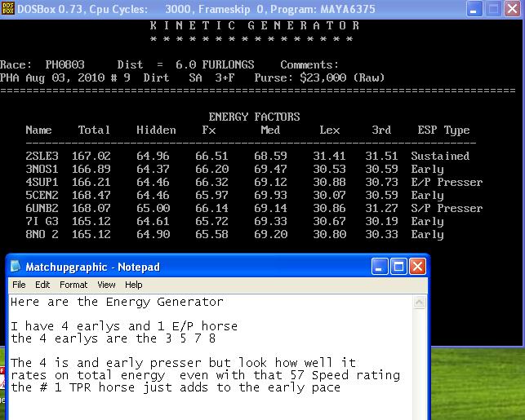525x420 pixels.
Task: Open the Edit menu in Notepad
Action: pyautogui.click(x=42, y=285)
